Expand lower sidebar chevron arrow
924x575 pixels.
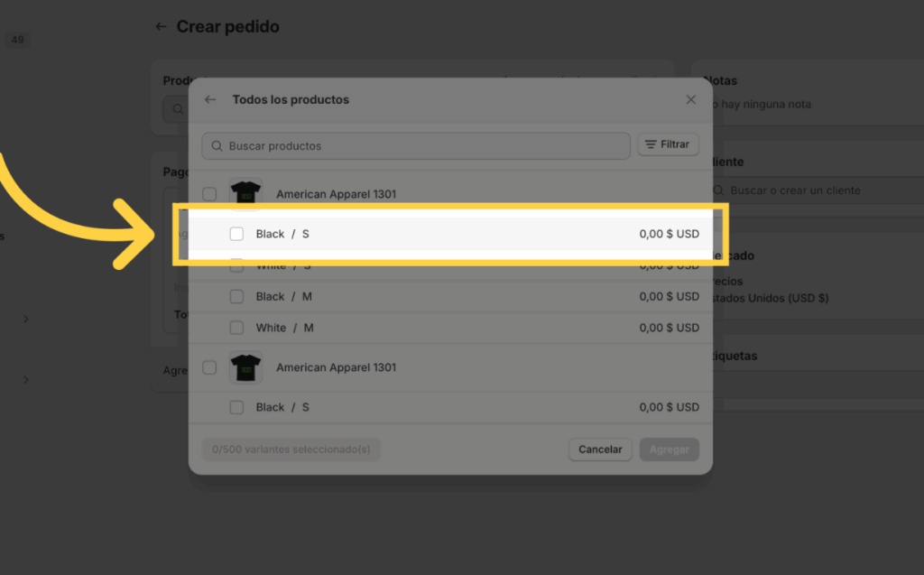point(25,380)
